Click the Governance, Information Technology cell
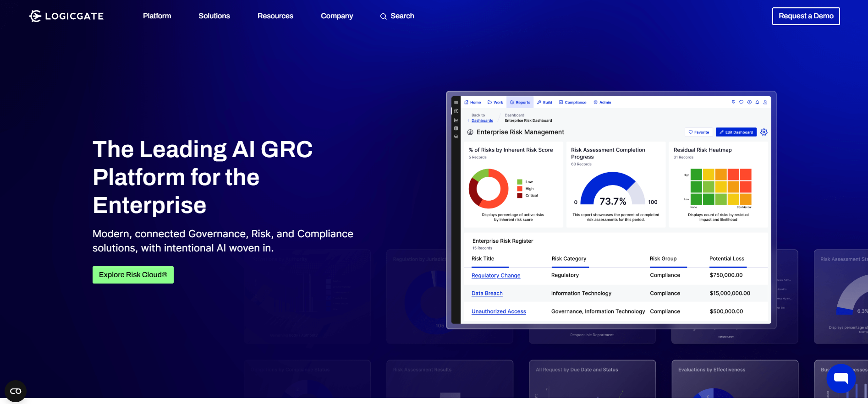This screenshot has width=868, height=404. point(598,311)
